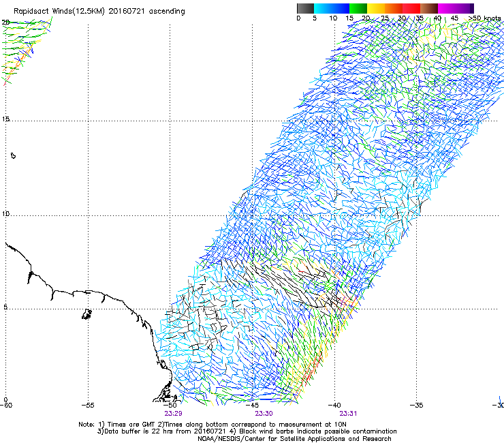The image size is (504, 443).
Task: Click the legend tick label '25'
Action: click(385, 18)
